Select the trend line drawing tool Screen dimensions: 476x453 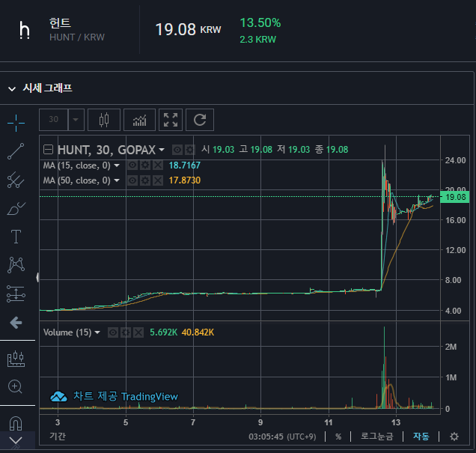[x=16, y=151]
